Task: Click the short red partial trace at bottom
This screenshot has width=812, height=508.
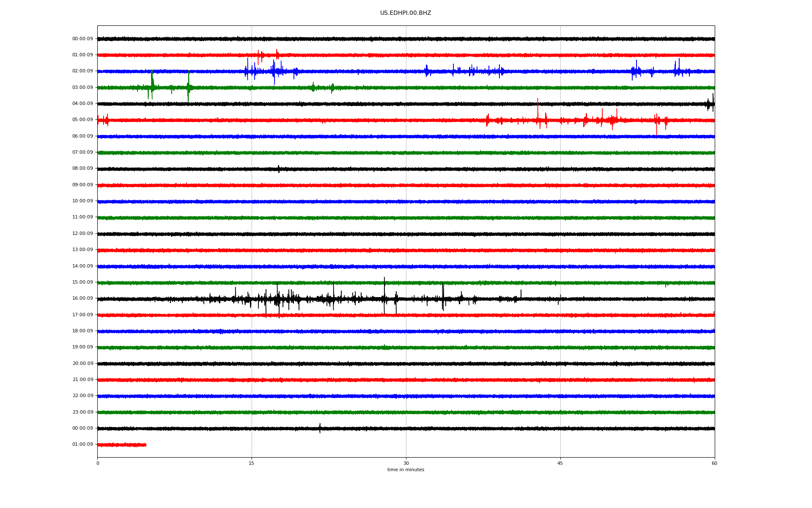Action: 122,445
